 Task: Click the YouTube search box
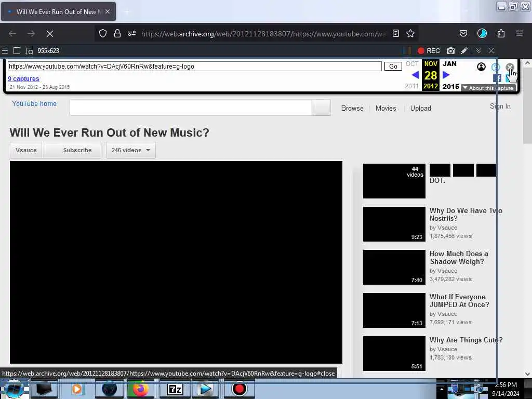tap(191, 108)
